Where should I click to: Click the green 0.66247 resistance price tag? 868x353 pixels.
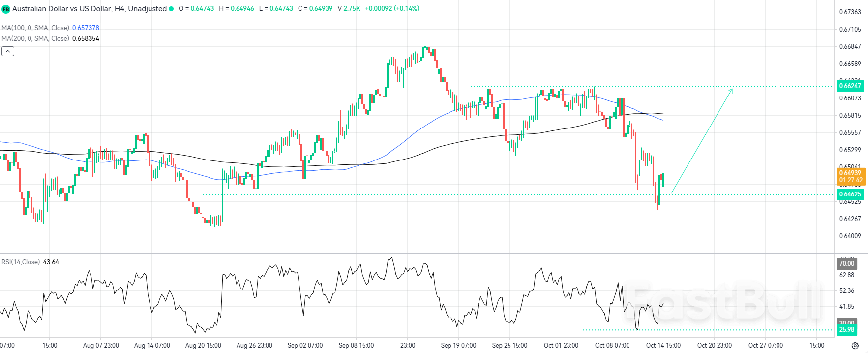[x=850, y=86]
